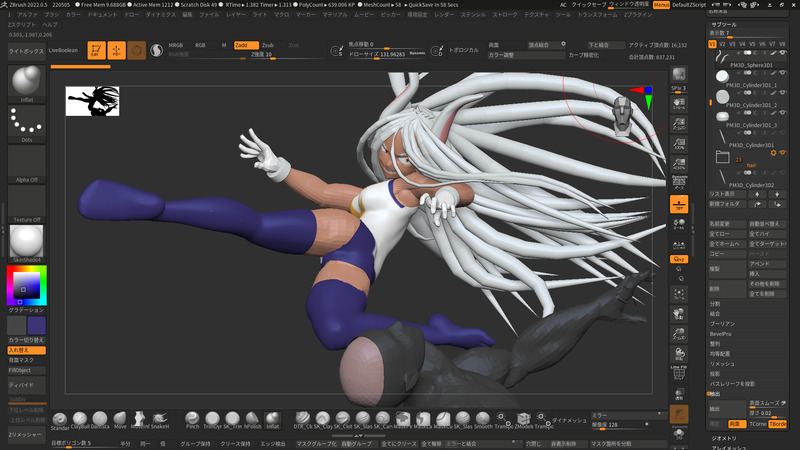This screenshot has width=800, height=450.
Task: Open the SkinShade4 material picker
Action: [25, 242]
